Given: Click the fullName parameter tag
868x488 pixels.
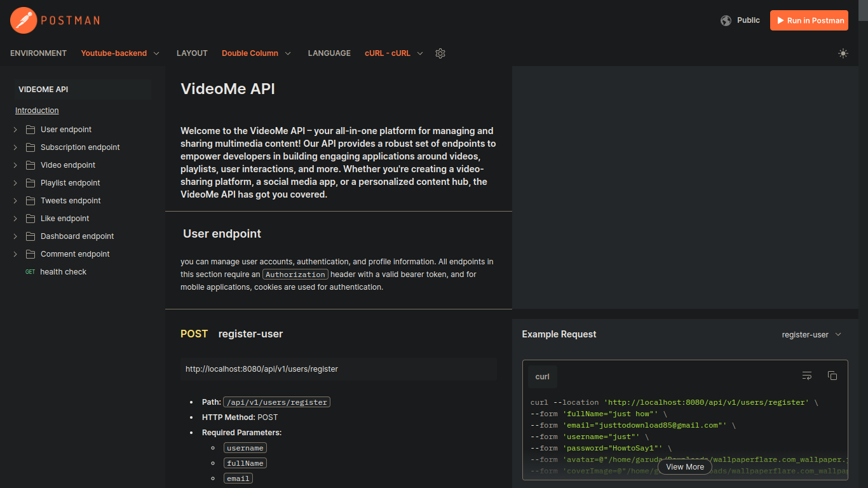Looking at the screenshot, I should tap(245, 463).
